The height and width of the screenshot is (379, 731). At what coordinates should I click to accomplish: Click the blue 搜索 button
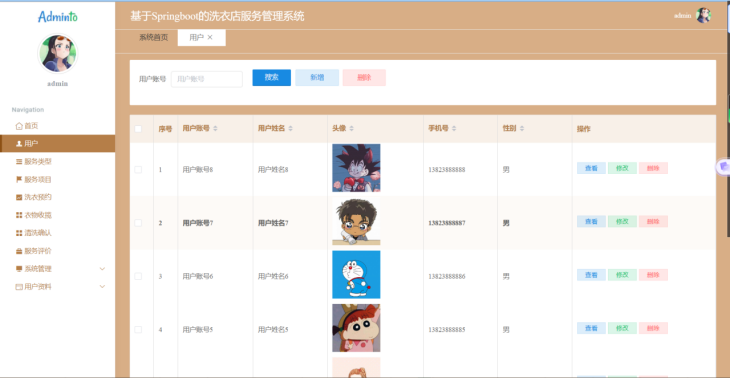(x=272, y=77)
